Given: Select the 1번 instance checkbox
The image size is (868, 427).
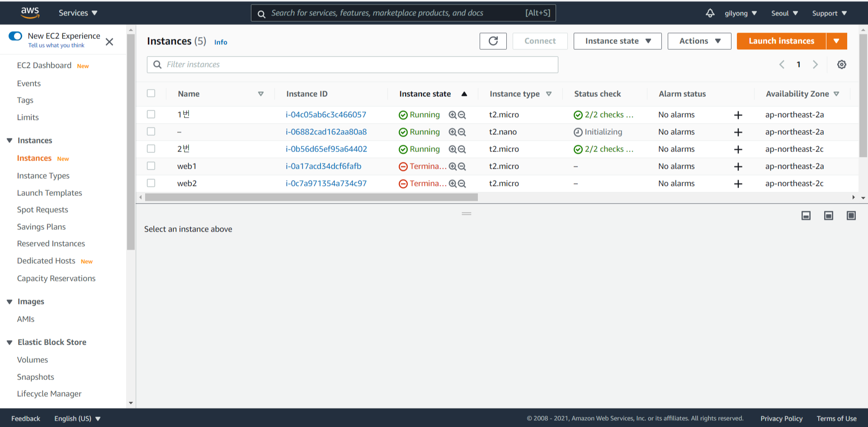Looking at the screenshot, I should [x=151, y=114].
